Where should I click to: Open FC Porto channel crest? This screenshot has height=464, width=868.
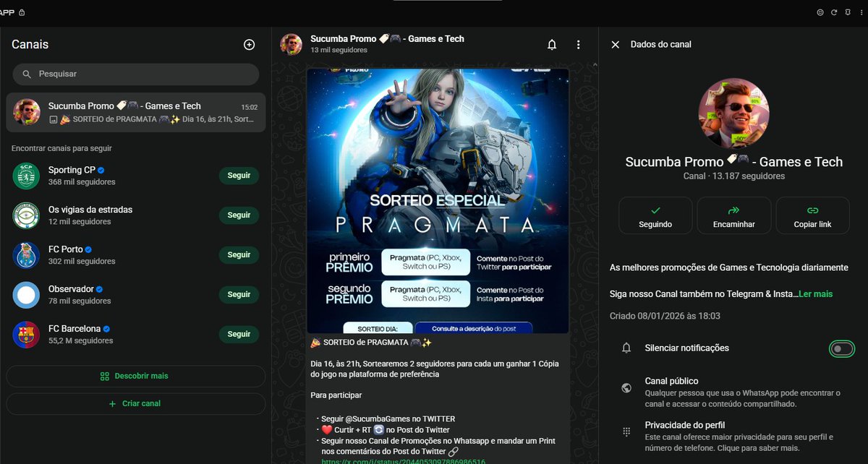[x=26, y=255]
